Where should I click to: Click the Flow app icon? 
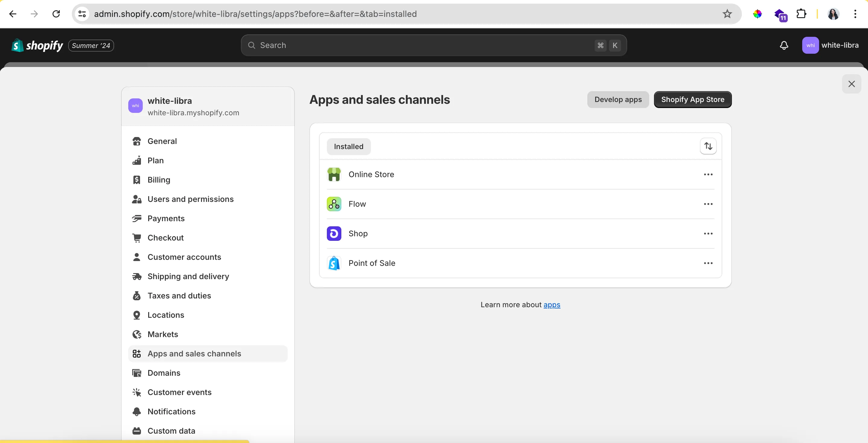pyautogui.click(x=334, y=203)
